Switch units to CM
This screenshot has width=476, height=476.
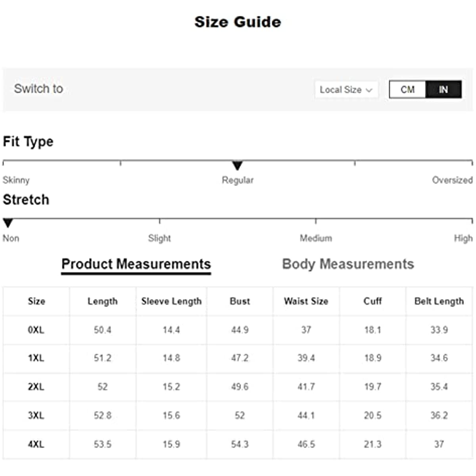(407, 90)
